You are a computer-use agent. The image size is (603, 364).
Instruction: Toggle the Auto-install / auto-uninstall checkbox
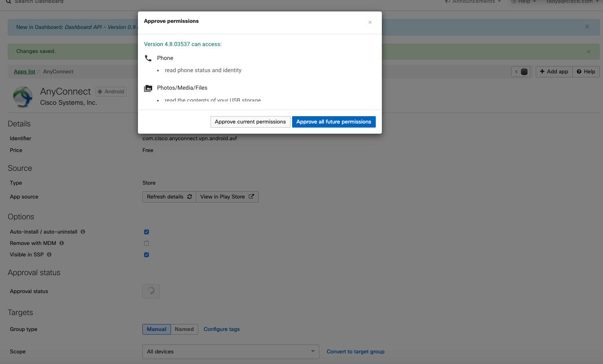[x=146, y=232]
